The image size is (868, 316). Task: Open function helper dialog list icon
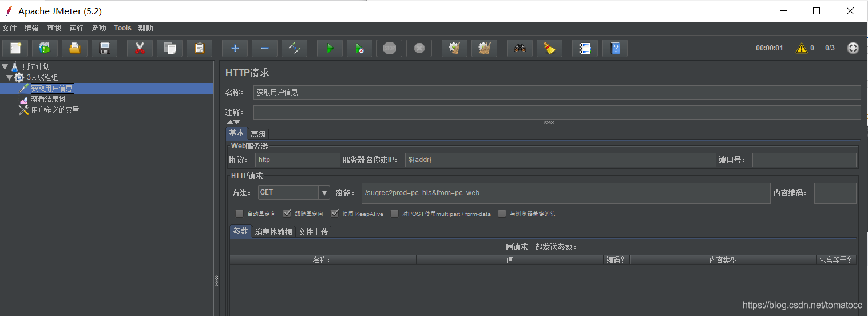(x=585, y=48)
